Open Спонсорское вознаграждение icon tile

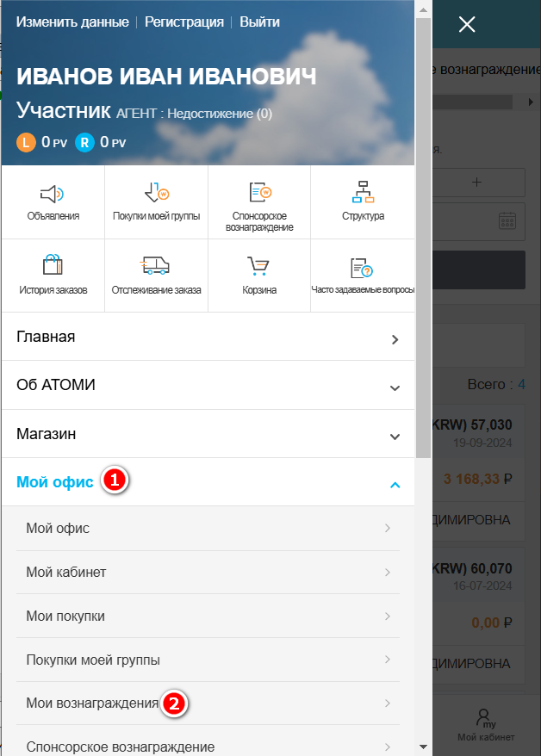[259, 194]
